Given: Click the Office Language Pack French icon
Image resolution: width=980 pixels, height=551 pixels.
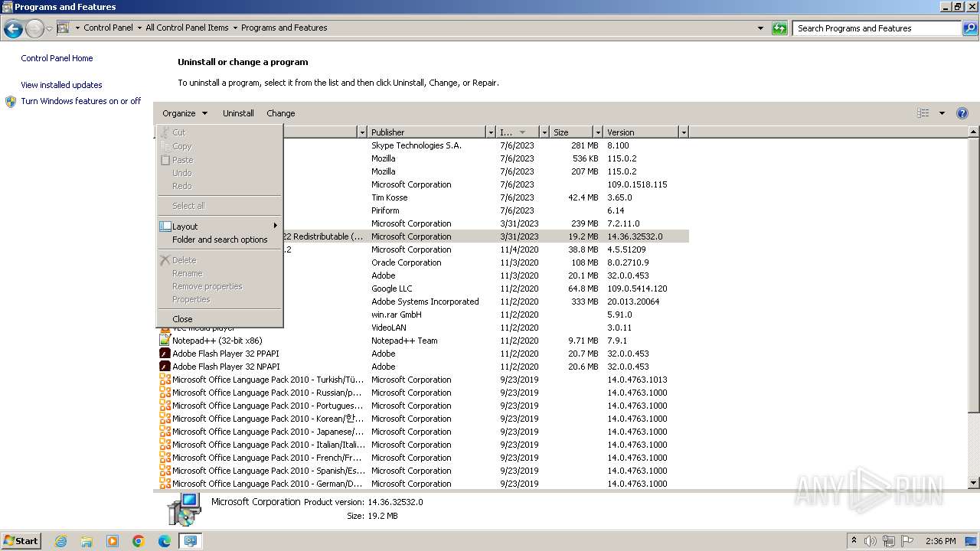Looking at the screenshot, I should pyautogui.click(x=165, y=458).
